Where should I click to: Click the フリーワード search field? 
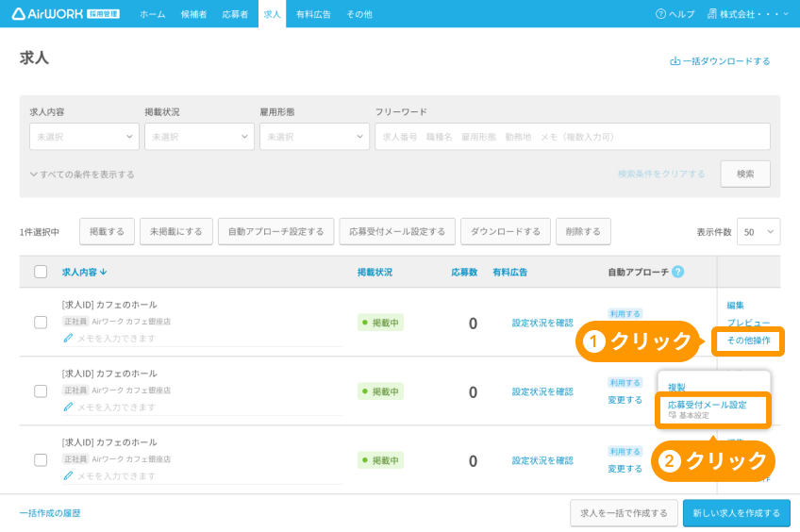(x=573, y=137)
